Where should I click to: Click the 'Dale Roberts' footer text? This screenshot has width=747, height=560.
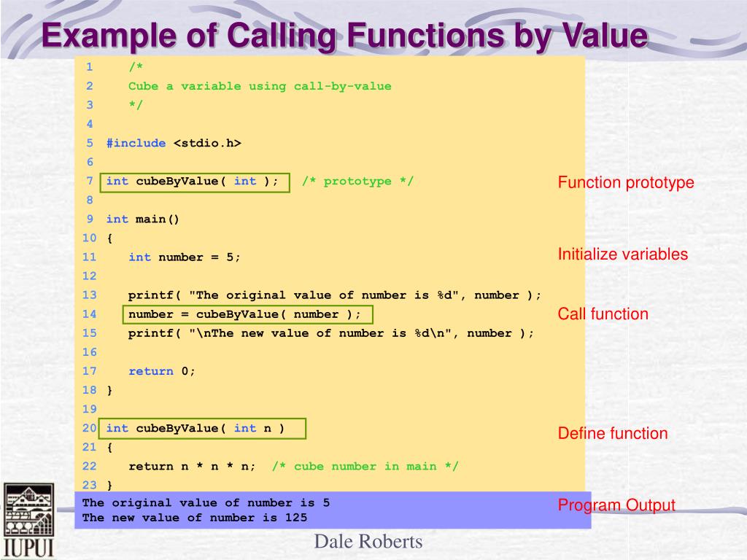368,542
